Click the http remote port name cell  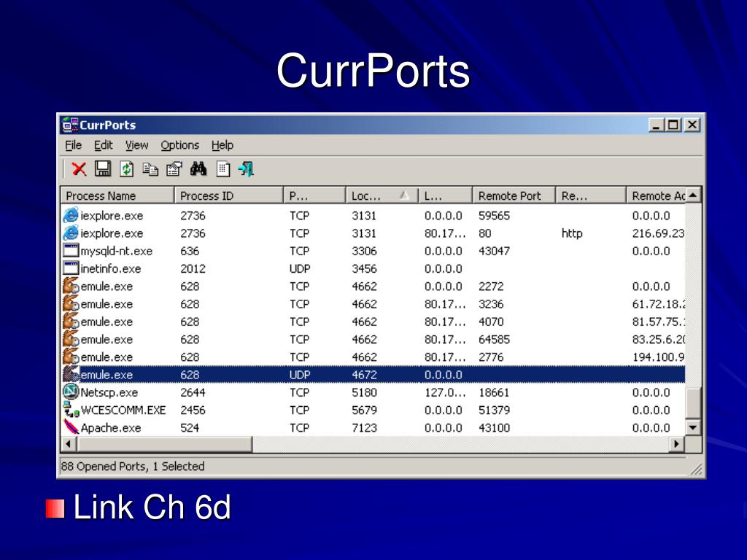(x=572, y=233)
